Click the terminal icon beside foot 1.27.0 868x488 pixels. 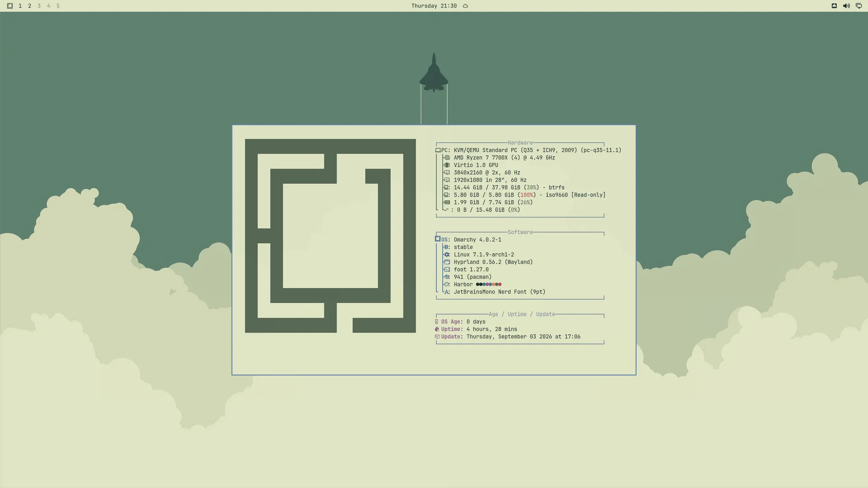click(447, 270)
